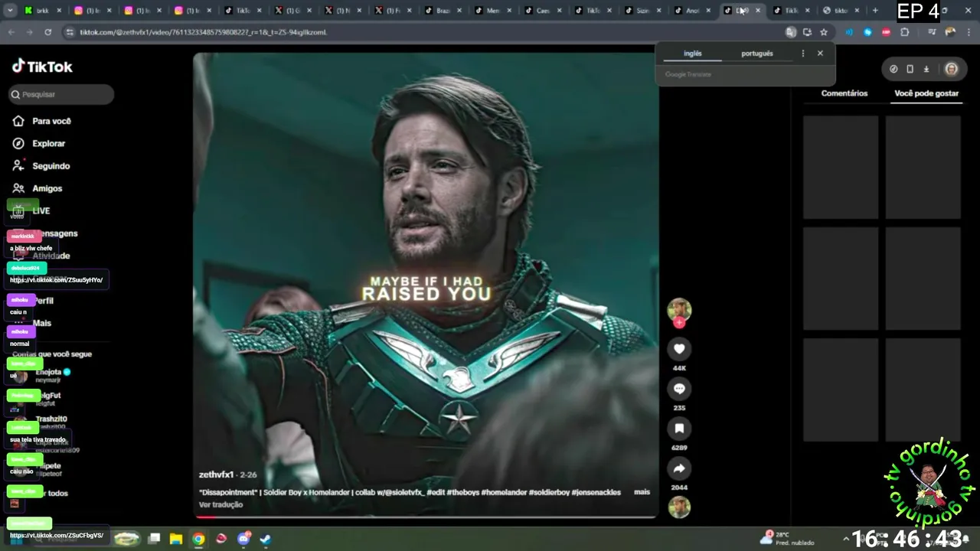This screenshot has height=551, width=980.
Task: Open Steam from the taskbar
Action: 265,539
